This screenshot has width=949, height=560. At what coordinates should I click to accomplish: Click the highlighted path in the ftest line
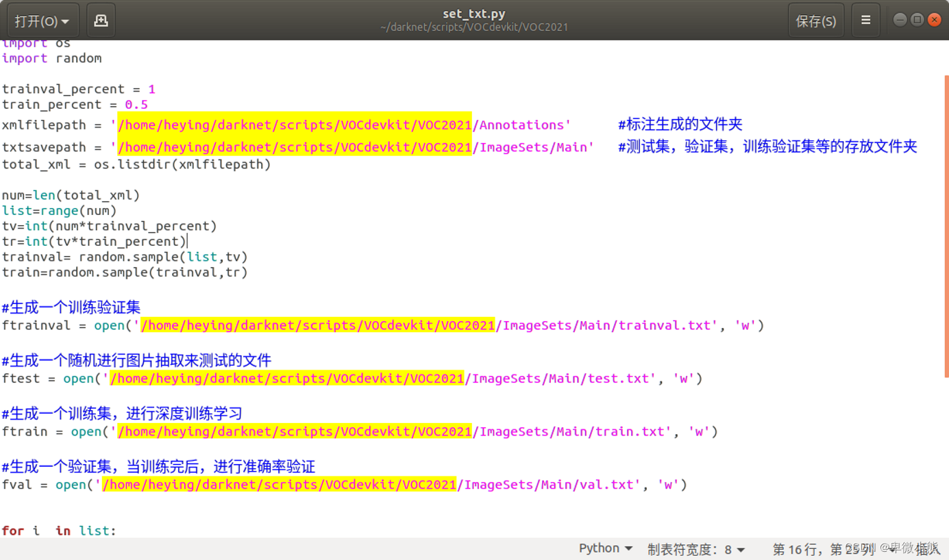[287, 379]
